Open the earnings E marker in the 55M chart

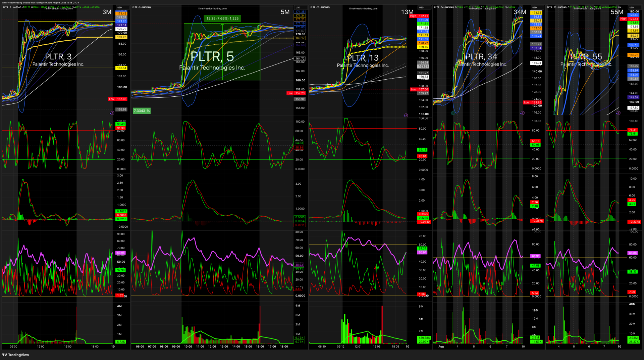tap(554, 113)
